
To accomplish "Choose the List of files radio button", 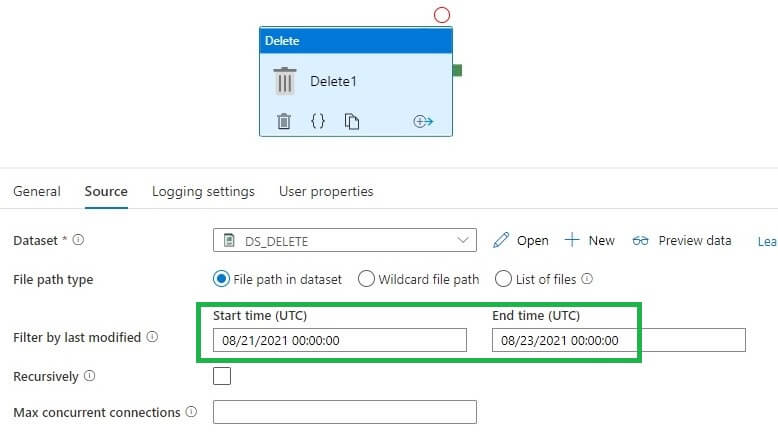I will 504,279.
